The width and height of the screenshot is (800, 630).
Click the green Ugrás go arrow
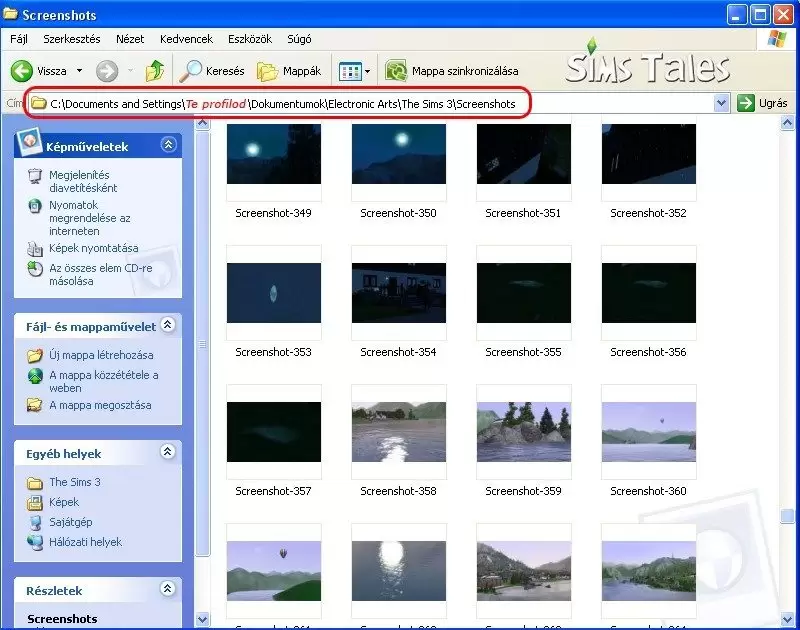click(745, 103)
